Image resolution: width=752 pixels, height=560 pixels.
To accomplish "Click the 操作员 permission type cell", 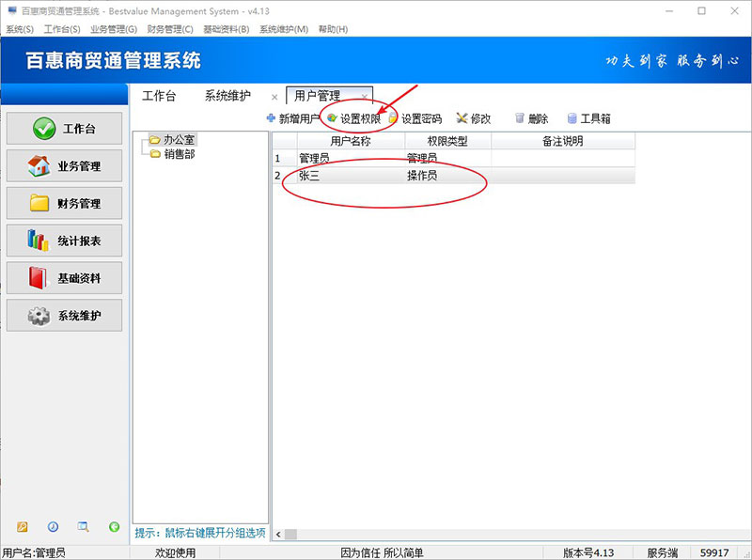I will pos(447,176).
